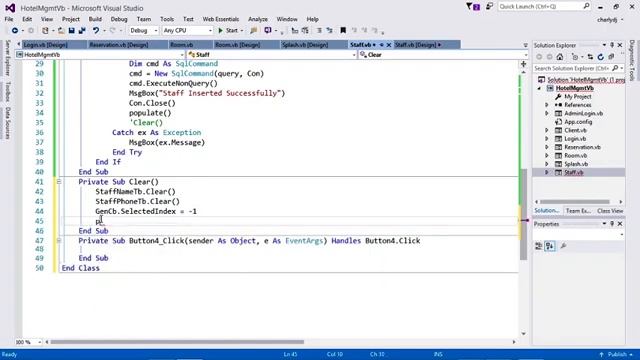This screenshot has width=640, height=360.
Task: Open the Debug configuration dropdown
Action: tap(144, 31)
